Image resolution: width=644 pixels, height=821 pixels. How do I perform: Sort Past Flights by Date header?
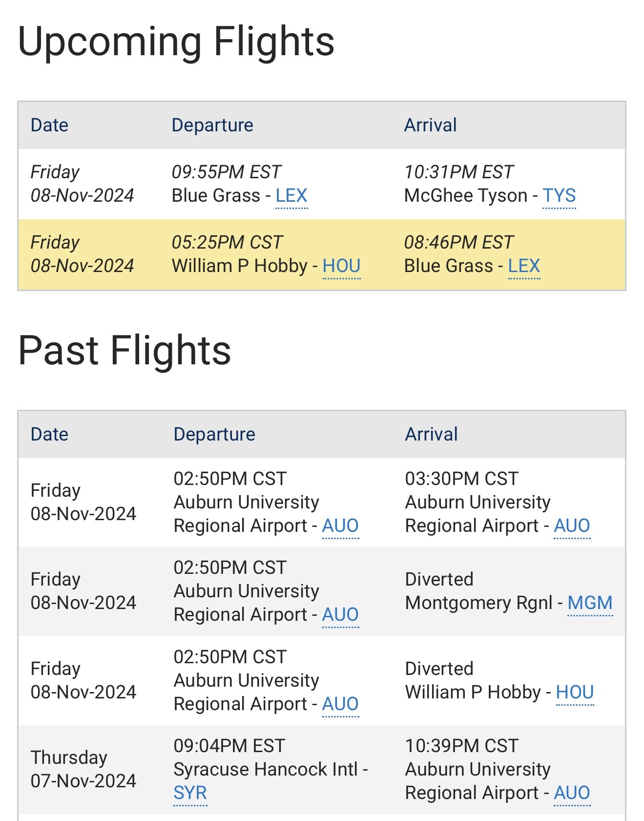(49, 435)
